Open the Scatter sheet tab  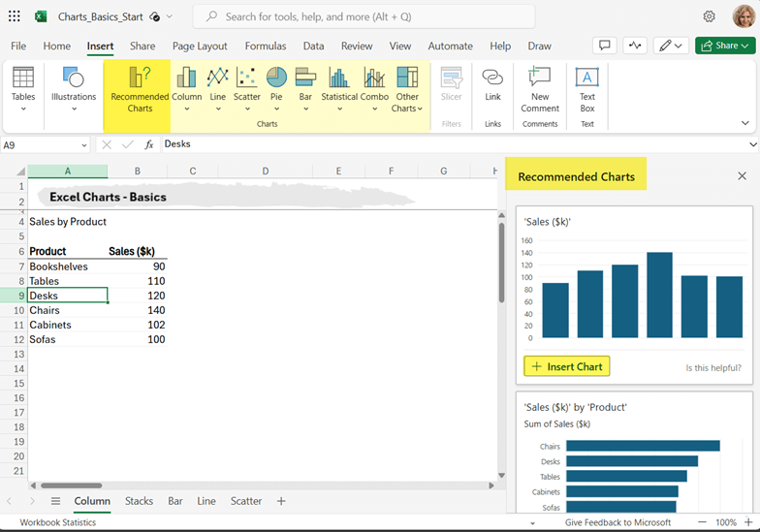click(x=246, y=501)
